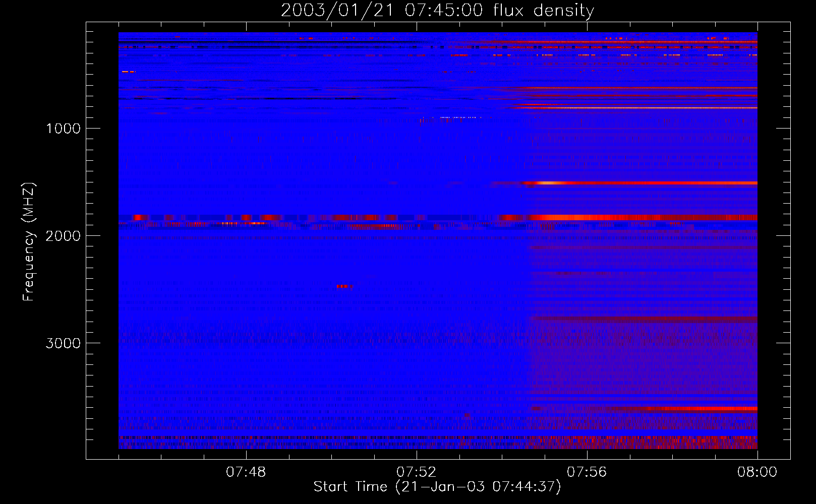Click the '1000' frequency tick label
The image size is (816, 504).
[x=63, y=129]
